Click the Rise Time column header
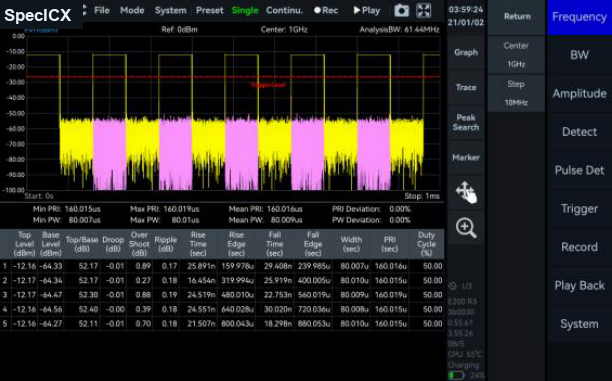Screen dimensions: 612x381 click(198, 244)
